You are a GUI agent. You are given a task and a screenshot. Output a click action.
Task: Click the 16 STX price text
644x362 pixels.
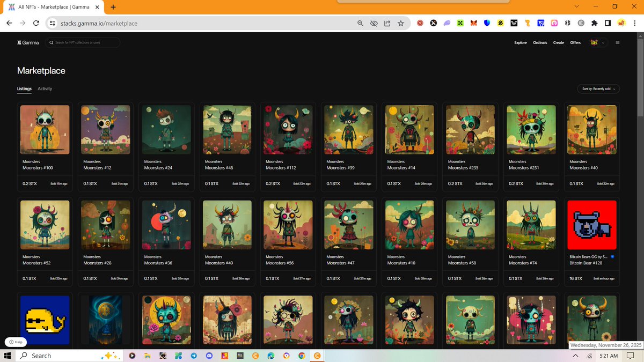576,278
